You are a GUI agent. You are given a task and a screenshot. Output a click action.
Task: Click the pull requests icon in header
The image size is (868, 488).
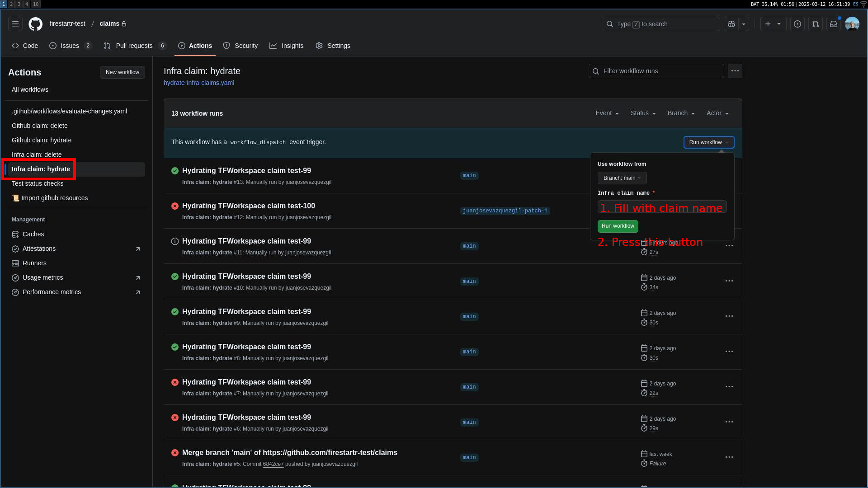[x=815, y=24]
